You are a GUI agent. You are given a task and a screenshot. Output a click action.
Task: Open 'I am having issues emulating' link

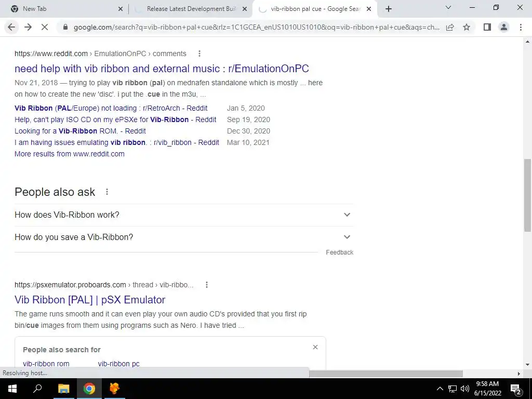[x=117, y=142]
